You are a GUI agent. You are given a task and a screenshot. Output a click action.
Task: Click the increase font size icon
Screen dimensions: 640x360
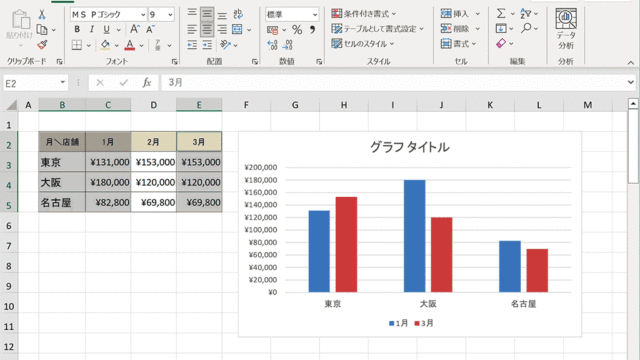coord(134,29)
